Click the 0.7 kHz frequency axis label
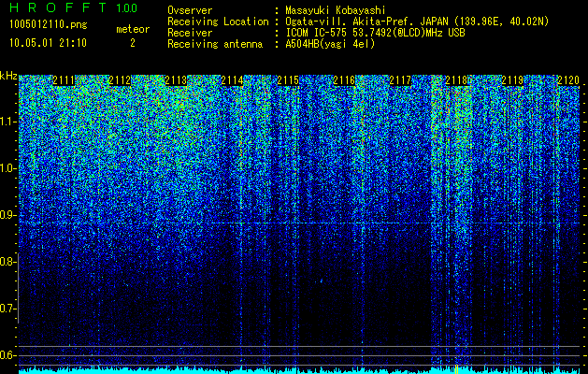588x374 pixels. coord(7,309)
